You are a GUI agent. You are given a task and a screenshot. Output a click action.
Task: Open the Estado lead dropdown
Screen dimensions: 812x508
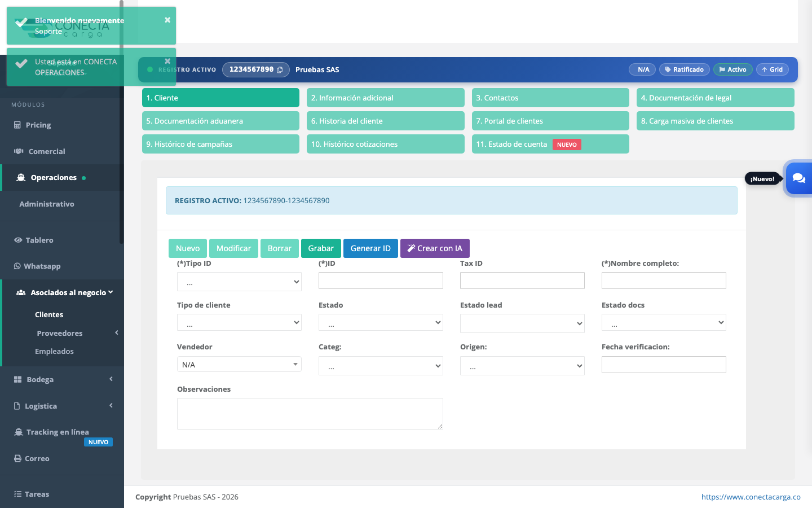(522, 323)
